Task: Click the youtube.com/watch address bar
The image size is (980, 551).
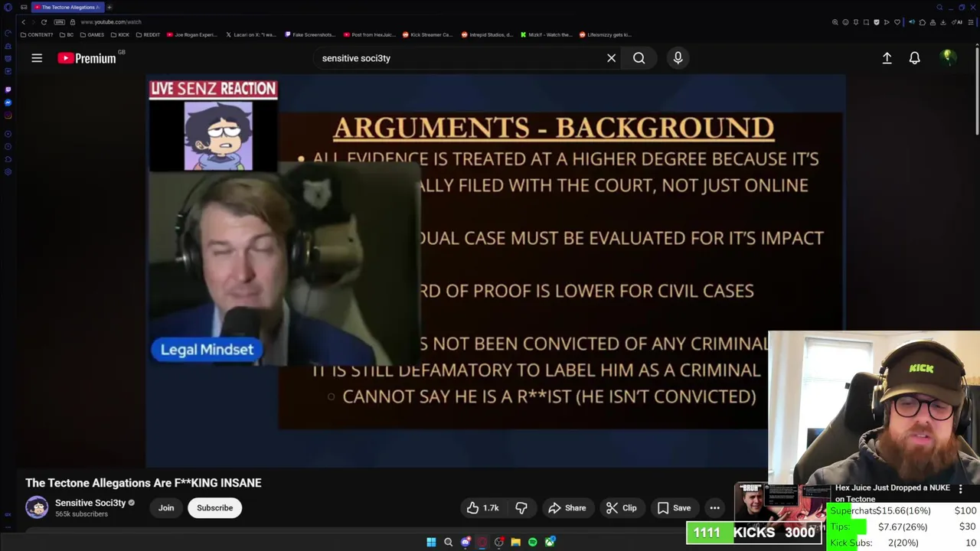Action: [x=111, y=22]
